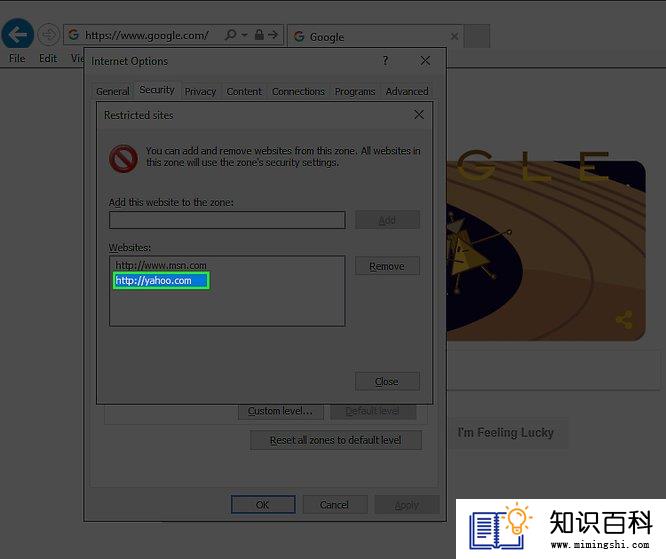
Task: Click the go arrow in address bar
Action: pos(273,34)
